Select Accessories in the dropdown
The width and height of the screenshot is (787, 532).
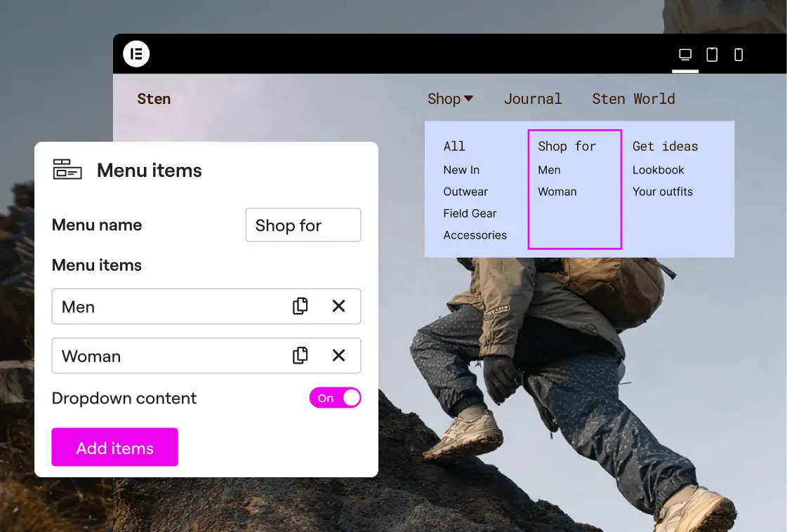point(475,235)
